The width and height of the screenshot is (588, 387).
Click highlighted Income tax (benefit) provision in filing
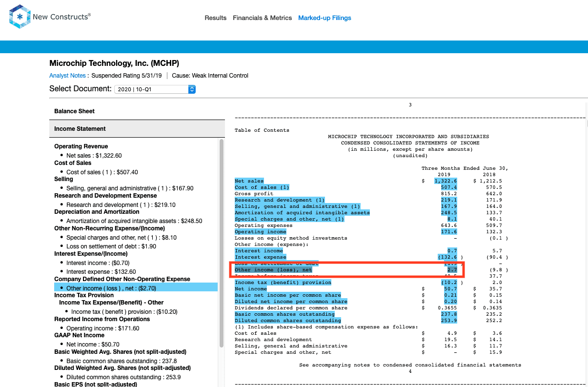(x=283, y=283)
